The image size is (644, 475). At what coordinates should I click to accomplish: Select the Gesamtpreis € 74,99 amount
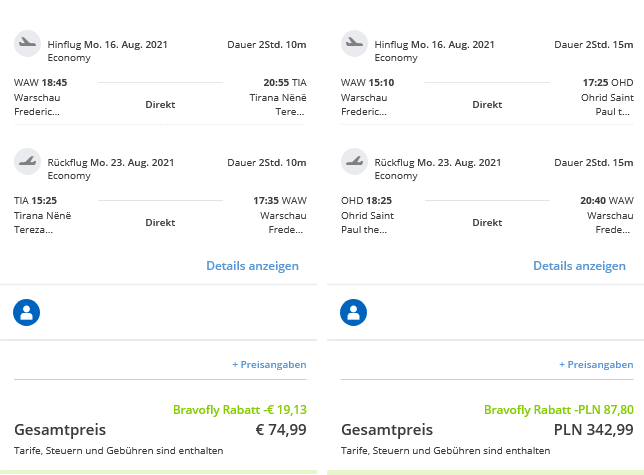281,430
